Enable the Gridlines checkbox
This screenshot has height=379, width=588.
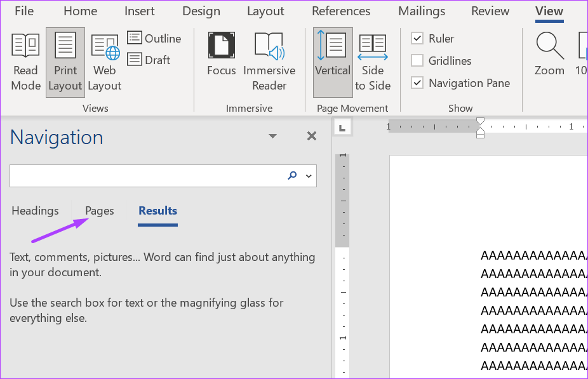[x=417, y=61]
